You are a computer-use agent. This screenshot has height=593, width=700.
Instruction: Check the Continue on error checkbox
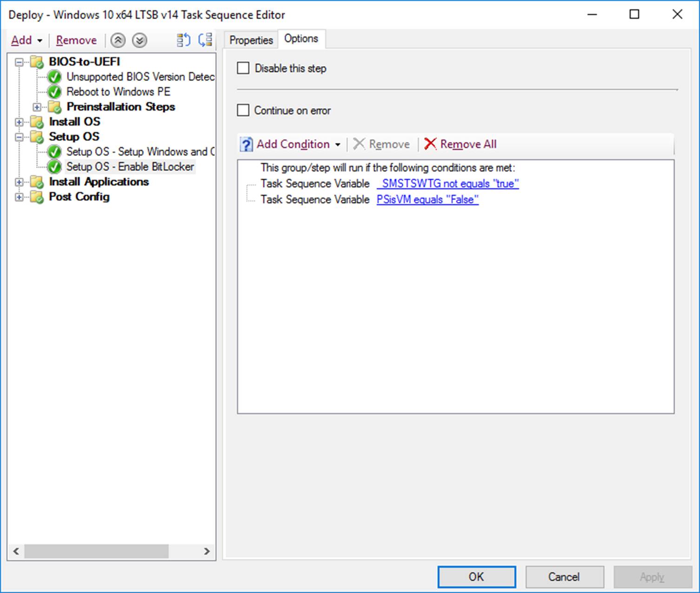[243, 111]
